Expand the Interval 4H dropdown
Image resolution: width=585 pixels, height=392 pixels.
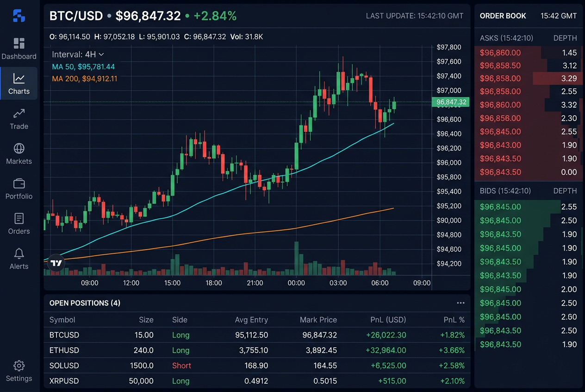click(x=78, y=55)
